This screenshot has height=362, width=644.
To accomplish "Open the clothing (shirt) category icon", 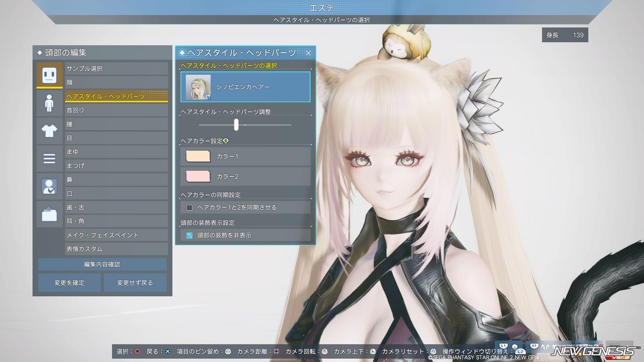I will click(49, 131).
